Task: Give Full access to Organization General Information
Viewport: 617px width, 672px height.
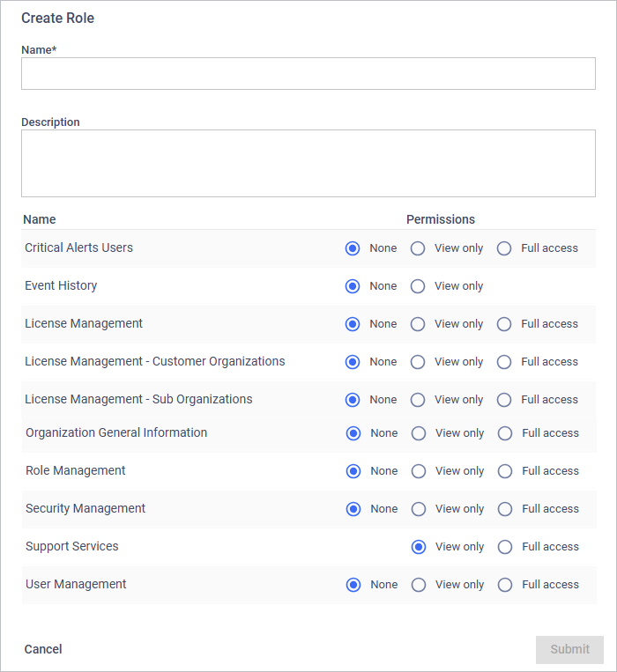Action: (x=505, y=433)
